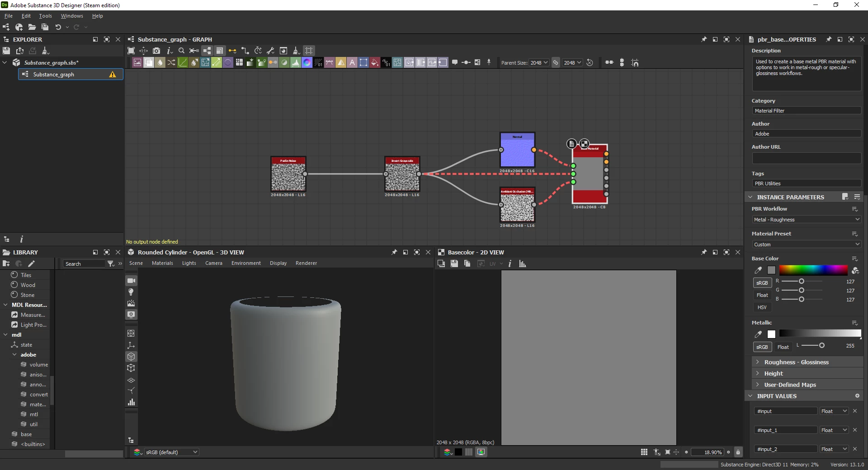
Task: Open the Renderer menu in 3D view
Action: [x=306, y=263]
